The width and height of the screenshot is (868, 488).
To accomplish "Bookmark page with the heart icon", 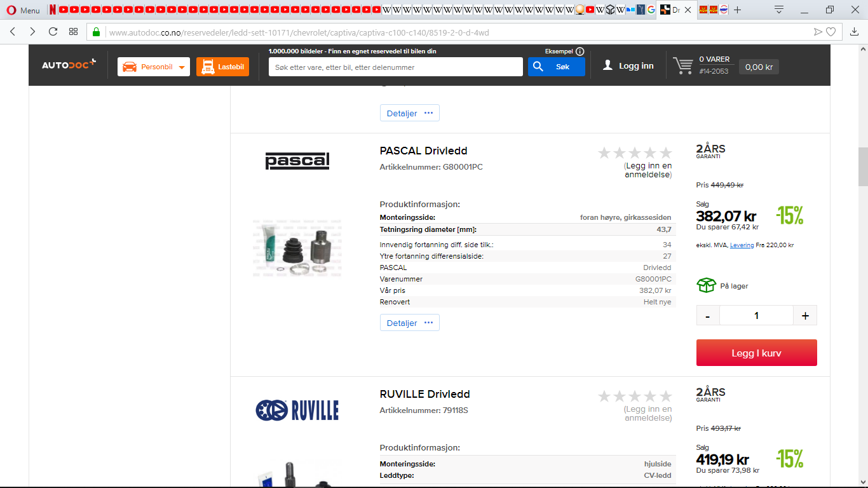I will tap(831, 32).
